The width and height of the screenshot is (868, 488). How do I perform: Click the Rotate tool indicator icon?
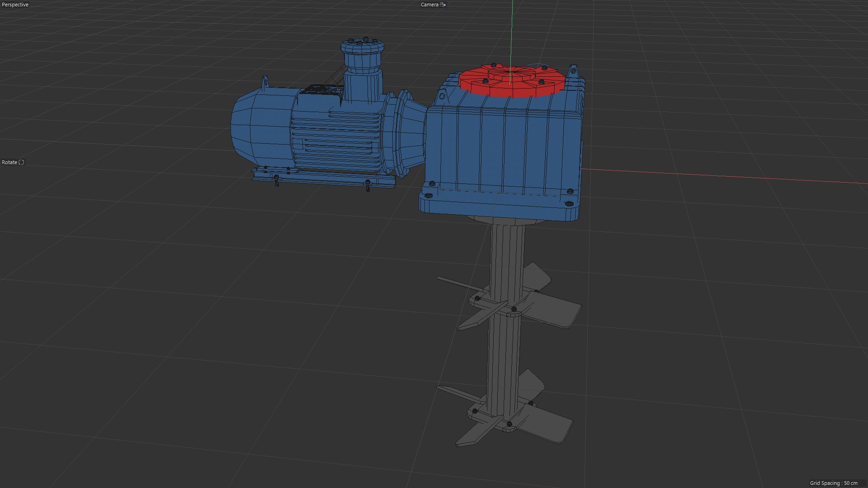click(21, 162)
